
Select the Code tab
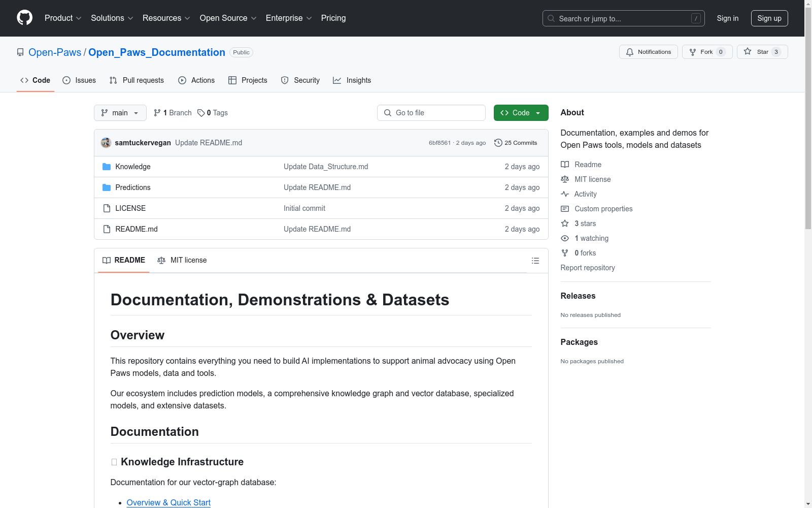[36, 80]
